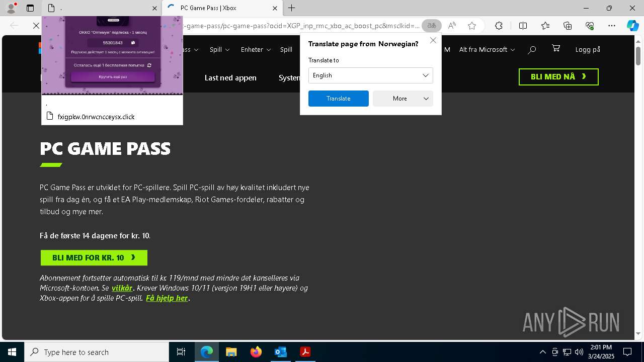Click the BLI MED NÅ button
644x362 pixels.
pyautogui.click(x=558, y=77)
